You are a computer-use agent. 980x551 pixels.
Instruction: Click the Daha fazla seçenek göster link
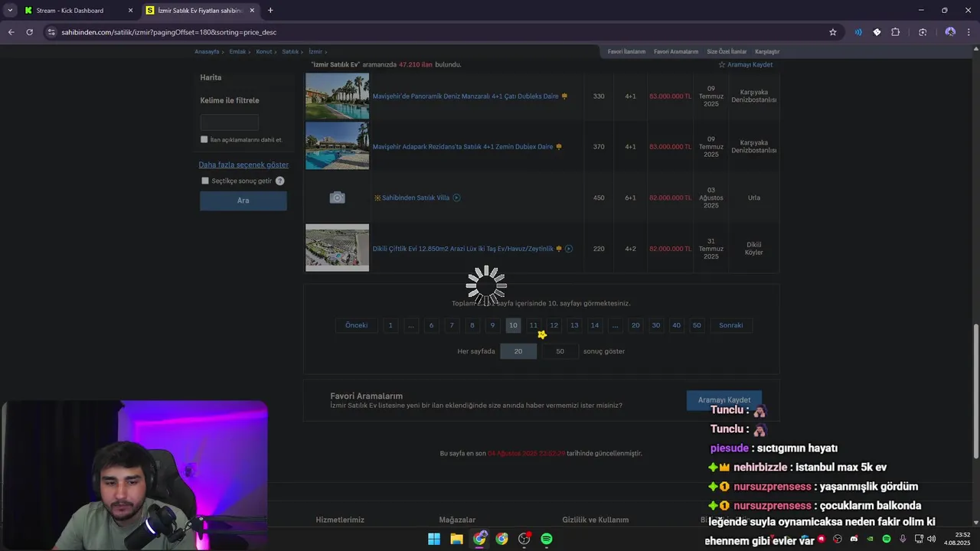(x=243, y=165)
